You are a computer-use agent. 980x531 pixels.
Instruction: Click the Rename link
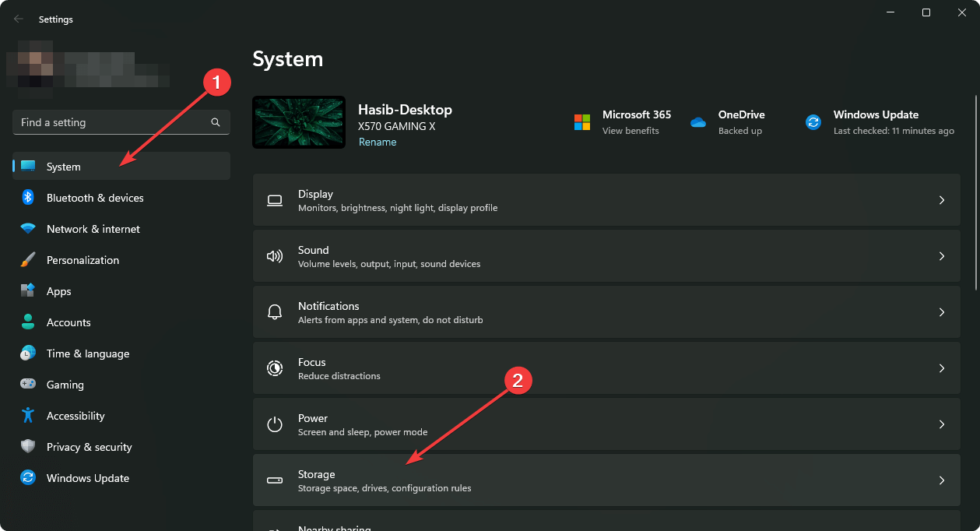pyautogui.click(x=378, y=142)
